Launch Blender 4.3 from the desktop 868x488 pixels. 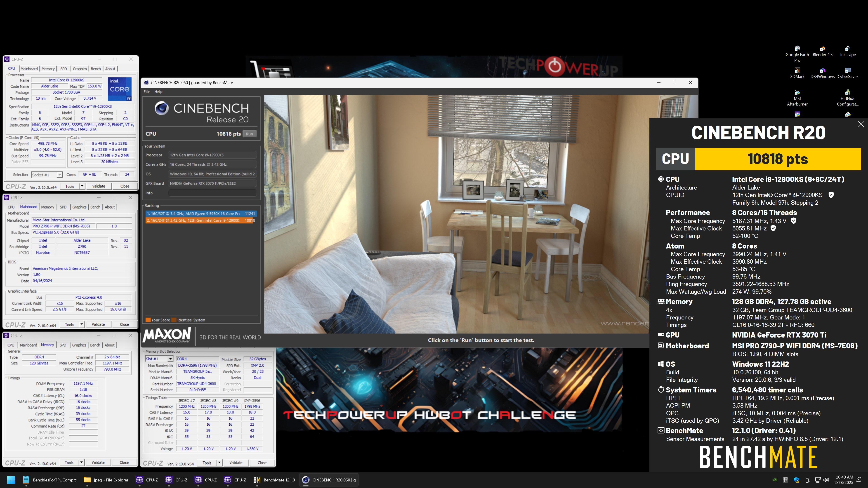click(822, 51)
